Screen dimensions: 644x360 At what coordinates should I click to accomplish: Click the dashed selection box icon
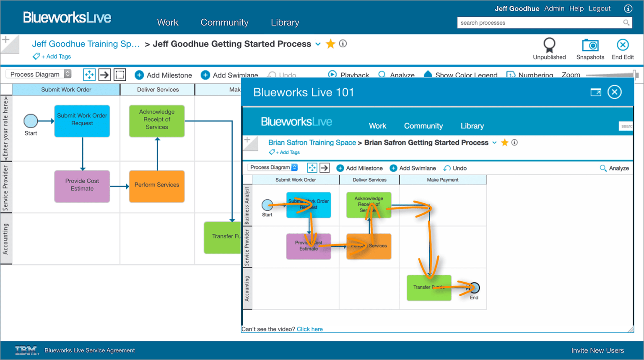[x=120, y=75]
